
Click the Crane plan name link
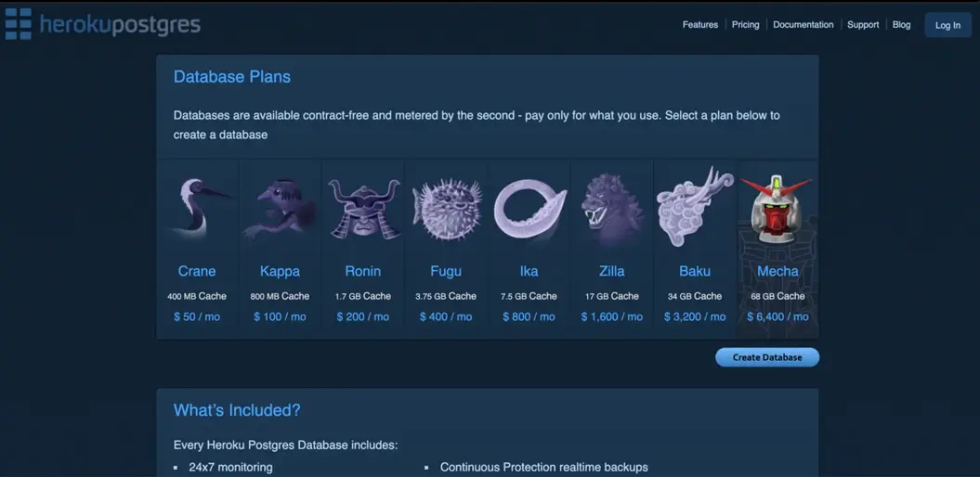tap(197, 271)
